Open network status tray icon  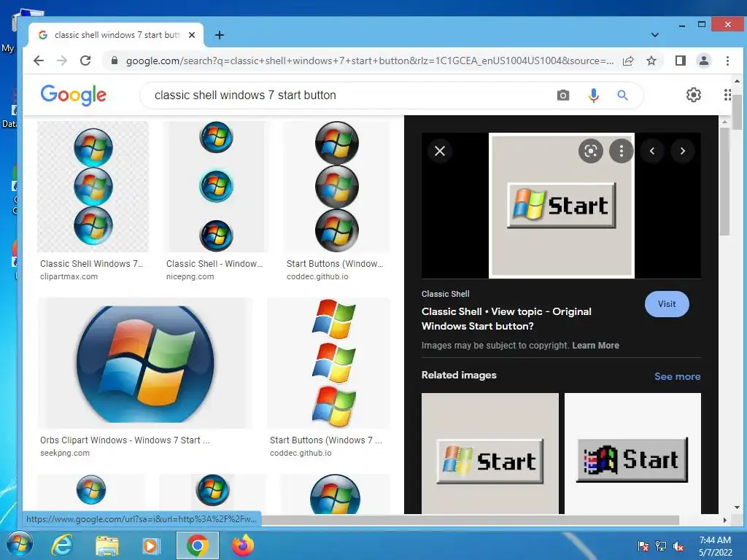(661, 546)
